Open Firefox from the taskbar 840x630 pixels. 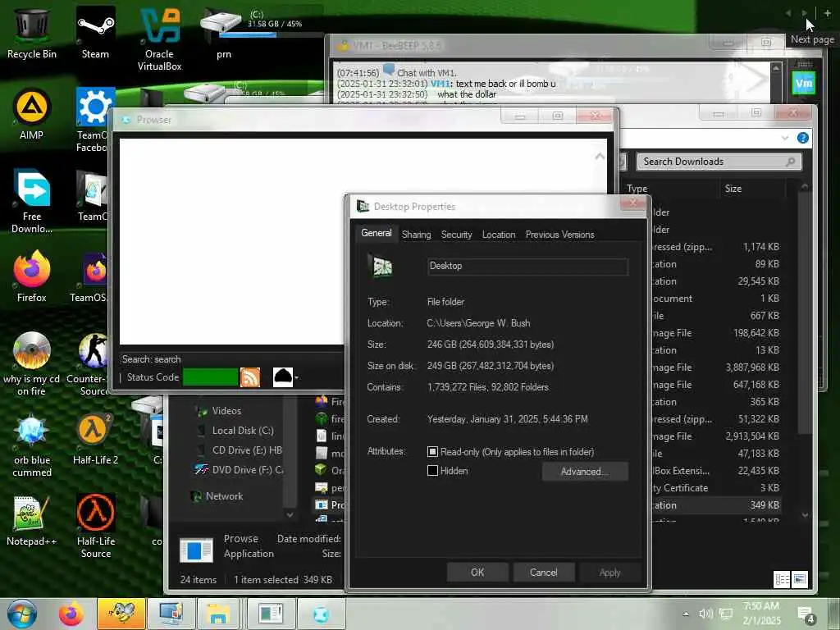(71, 614)
